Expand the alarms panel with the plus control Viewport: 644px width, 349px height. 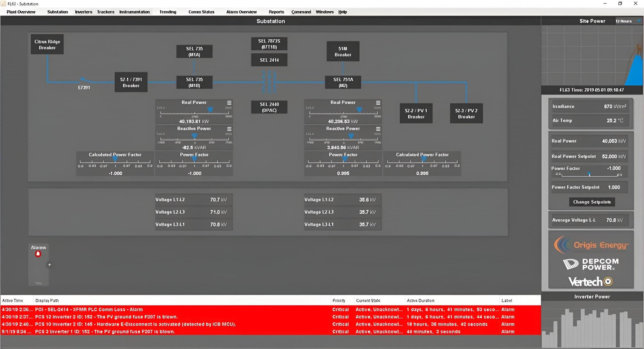pos(50,265)
